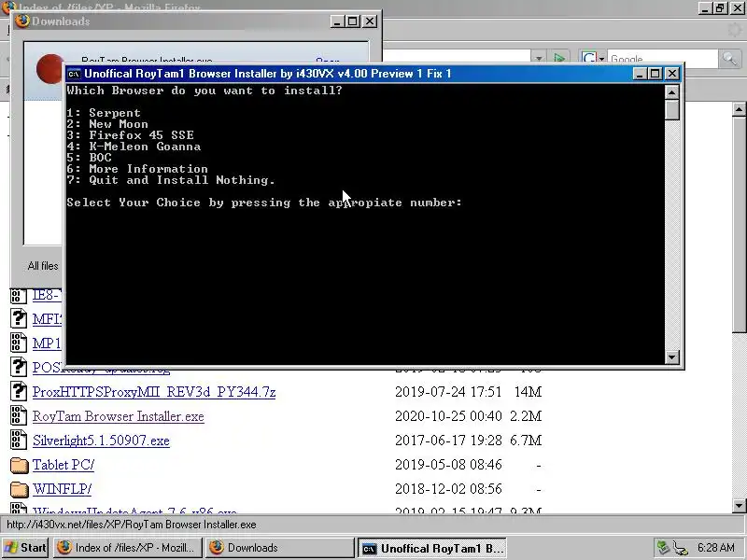The height and width of the screenshot is (560, 747).
Task: Click the '1: Serpent' console option text
Action: (104, 113)
